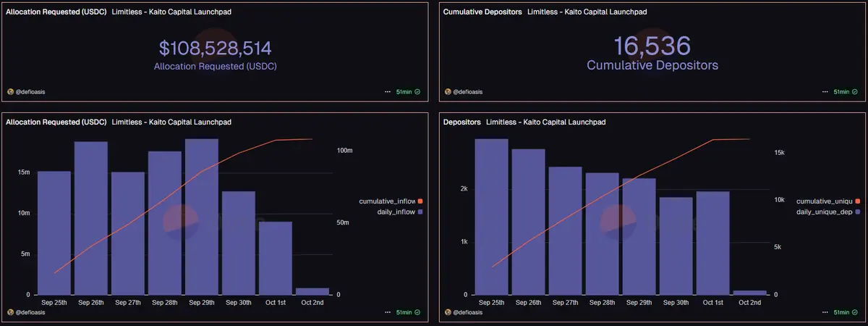Image resolution: width=868 pixels, height=326 pixels.
Task: Select the Sep 28th bar in the Allocation Requested chart
Action: (165, 223)
